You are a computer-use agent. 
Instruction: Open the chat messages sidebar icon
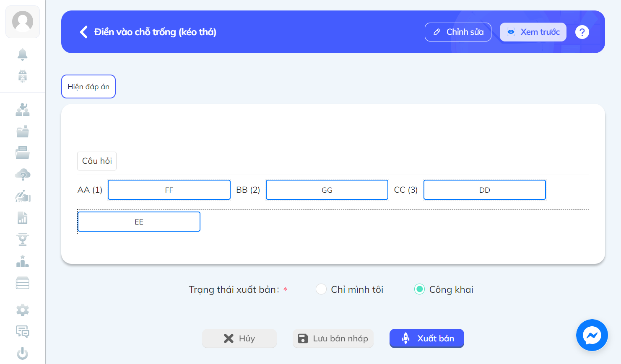point(23,332)
